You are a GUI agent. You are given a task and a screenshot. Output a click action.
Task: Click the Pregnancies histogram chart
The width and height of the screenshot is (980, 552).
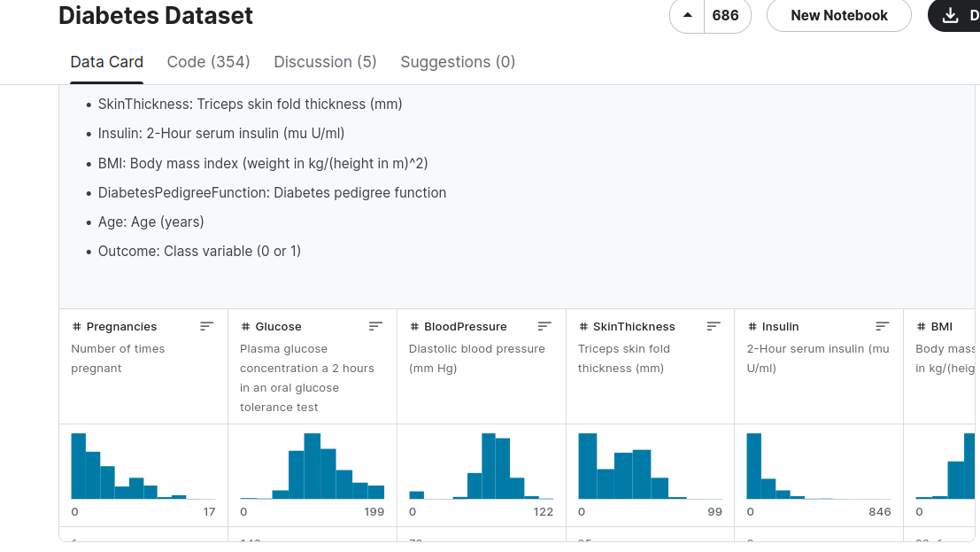[143, 466]
